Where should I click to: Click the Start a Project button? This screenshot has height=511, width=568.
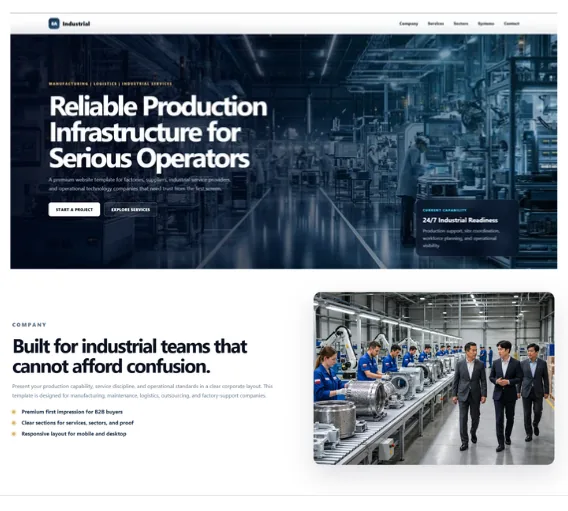point(74,209)
